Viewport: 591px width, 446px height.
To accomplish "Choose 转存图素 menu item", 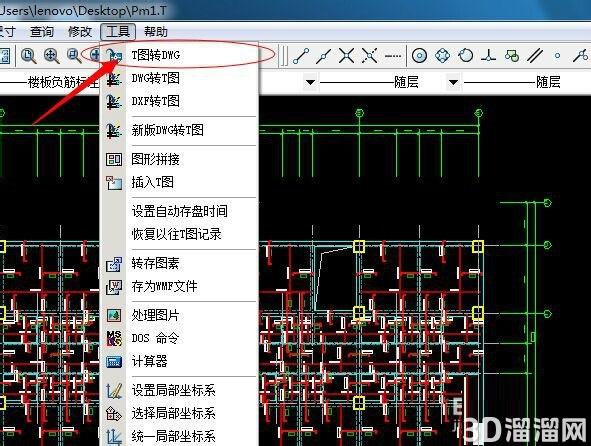I will (x=179, y=263).
